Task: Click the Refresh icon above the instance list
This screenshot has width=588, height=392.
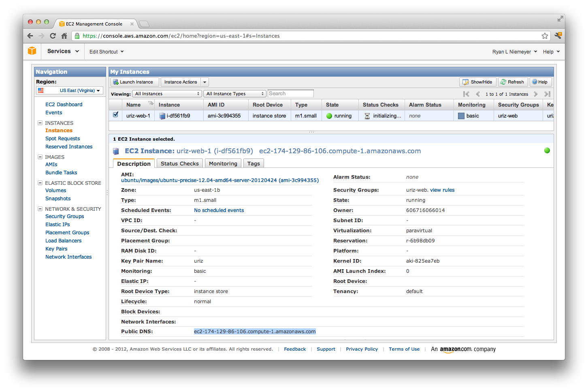Action: (x=504, y=82)
